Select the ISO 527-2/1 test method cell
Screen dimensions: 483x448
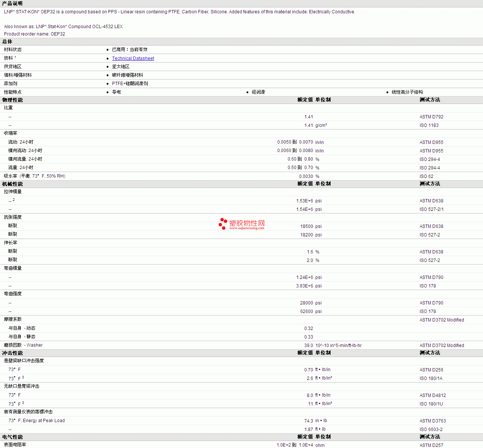[432, 209]
